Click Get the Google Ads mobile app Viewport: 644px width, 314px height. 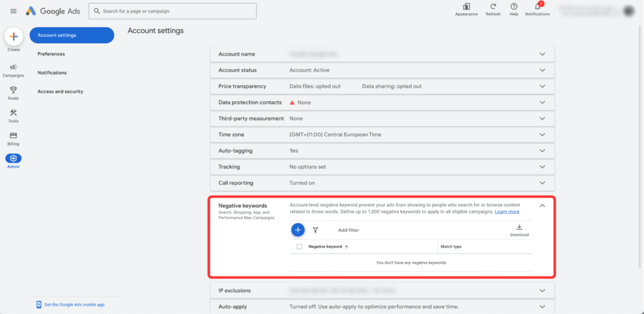pos(74,305)
